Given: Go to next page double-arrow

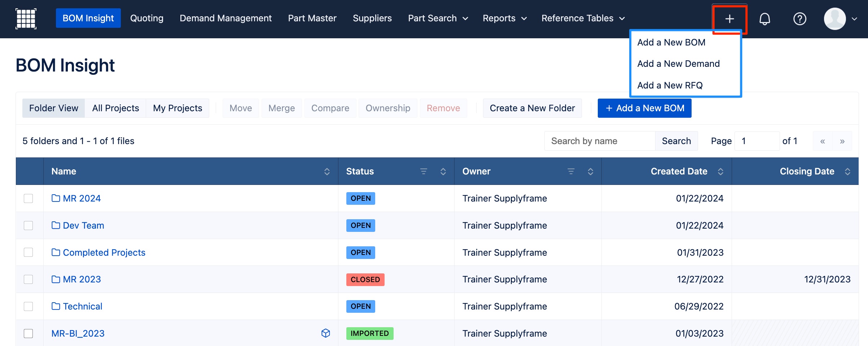Looking at the screenshot, I should 842,141.
